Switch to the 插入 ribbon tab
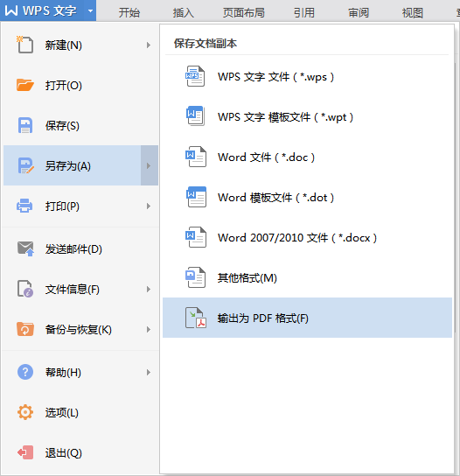 184,13
